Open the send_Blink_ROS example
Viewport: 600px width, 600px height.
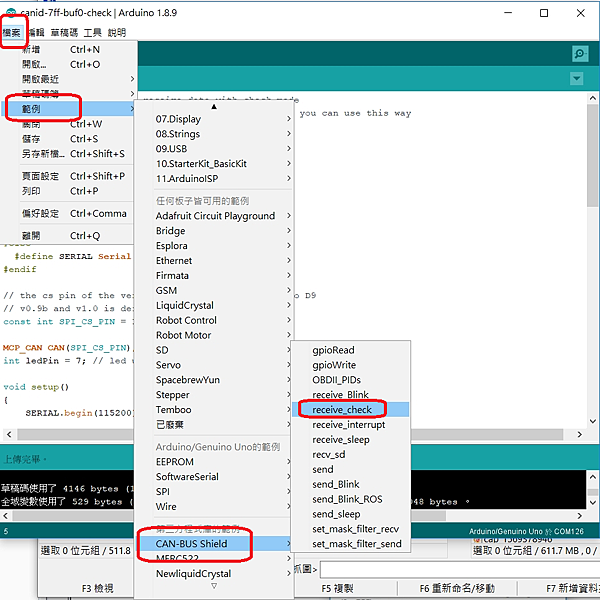[351, 499]
